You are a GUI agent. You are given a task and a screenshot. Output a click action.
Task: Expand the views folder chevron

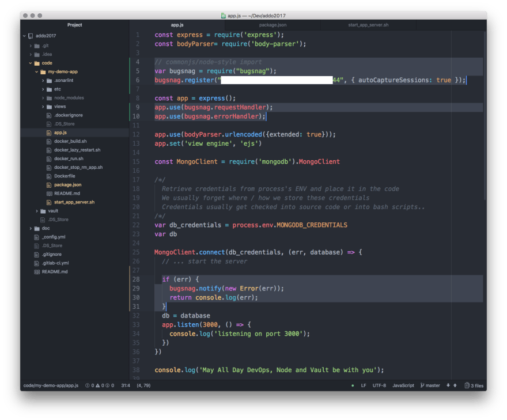click(x=43, y=107)
